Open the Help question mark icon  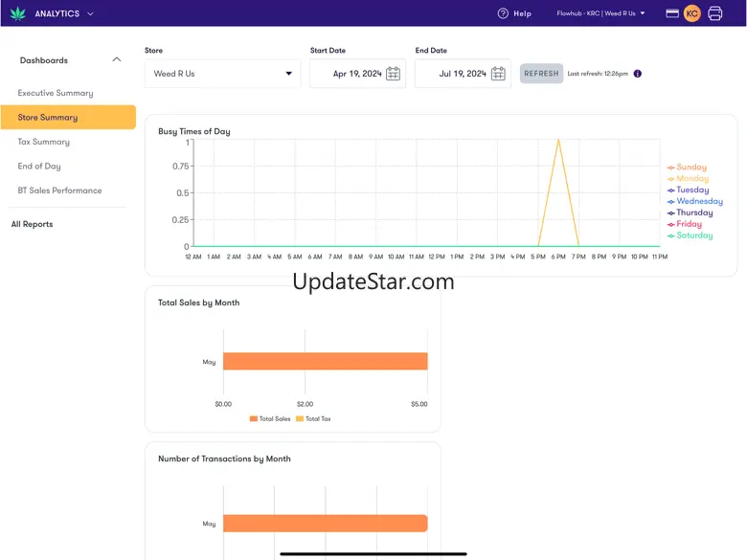(503, 13)
